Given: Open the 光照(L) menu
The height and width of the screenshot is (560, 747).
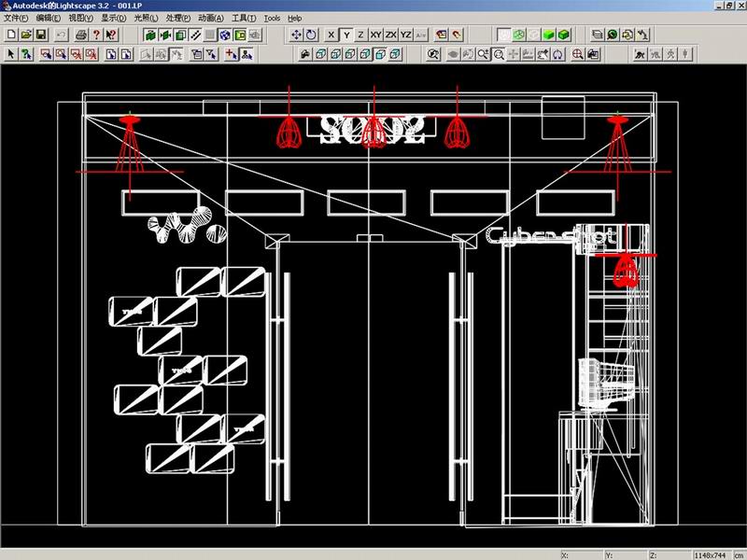Looking at the screenshot, I should pos(146,18).
